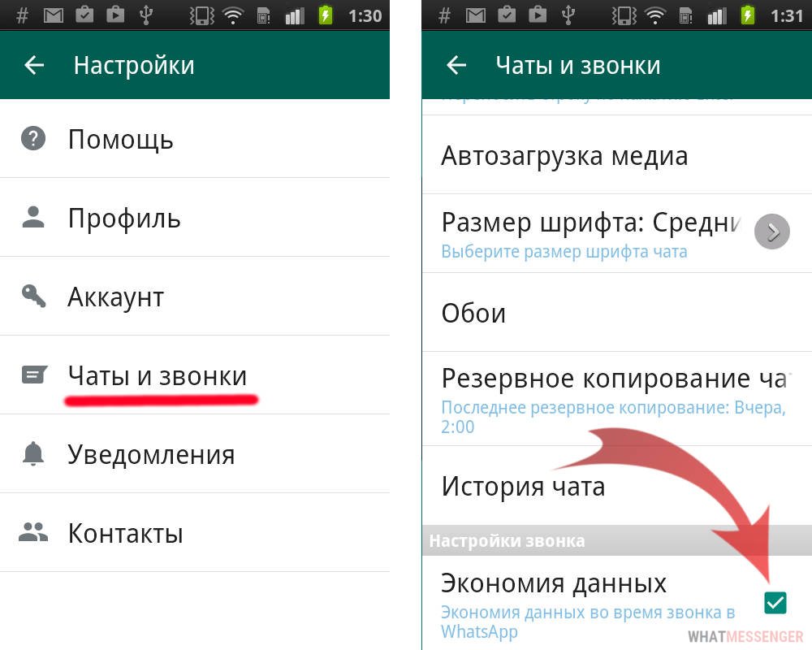This screenshot has width=812, height=650.
Task: Tap the question mark help icon
Action: tap(33, 138)
